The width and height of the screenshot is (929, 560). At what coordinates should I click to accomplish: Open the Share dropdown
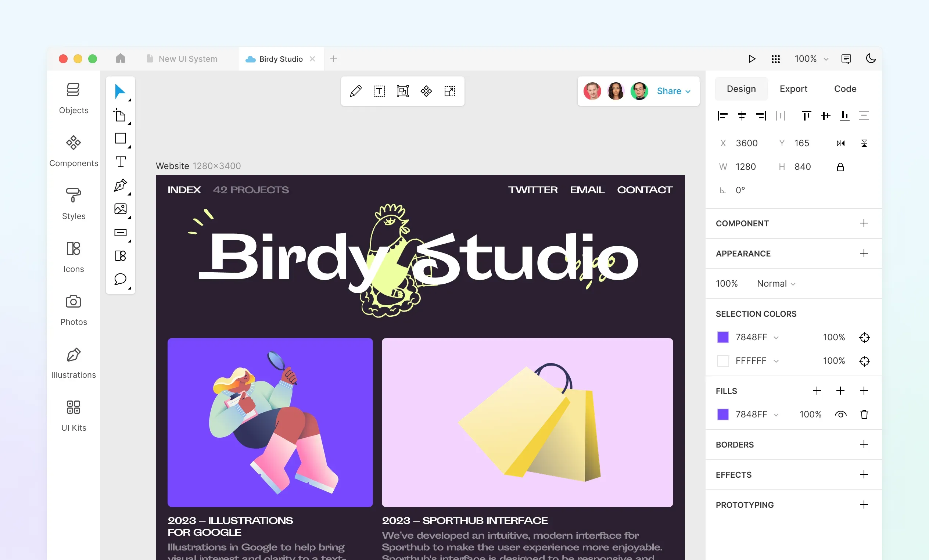coord(673,91)
